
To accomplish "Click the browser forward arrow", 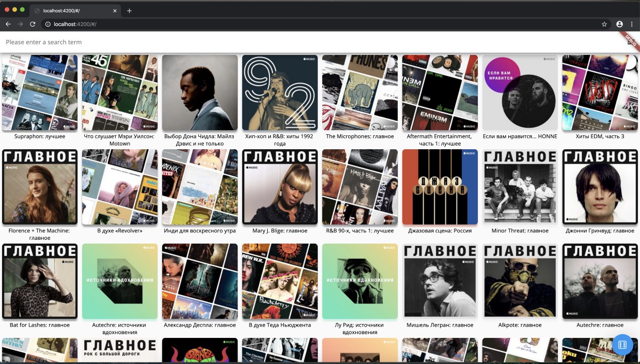I will 20,24.
